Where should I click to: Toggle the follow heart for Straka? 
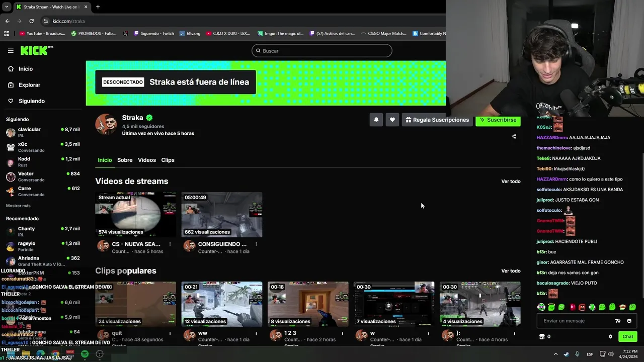tap(392, 120)
